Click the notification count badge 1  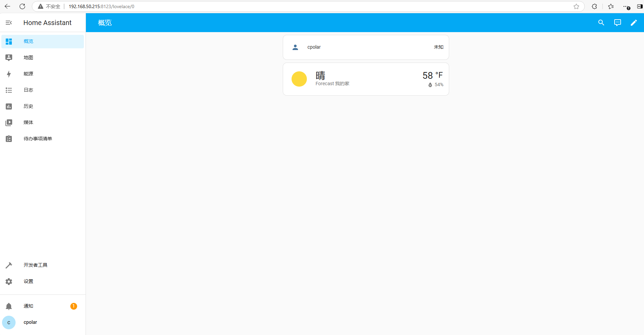click(73, 306)
